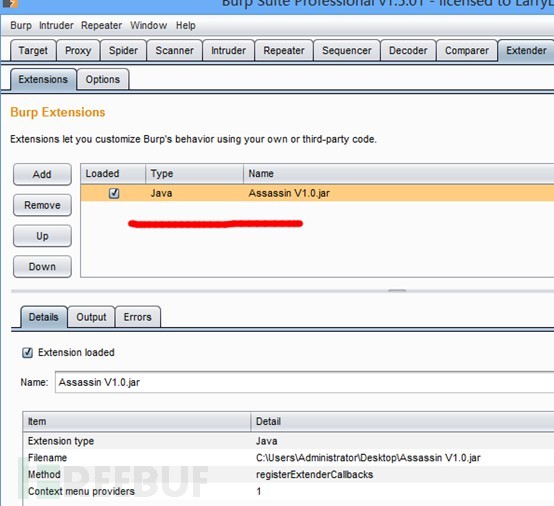The width and height of the screenshot is (554, 506).
Task: Click the Remove extension button
Action: [x=42, y=205]
